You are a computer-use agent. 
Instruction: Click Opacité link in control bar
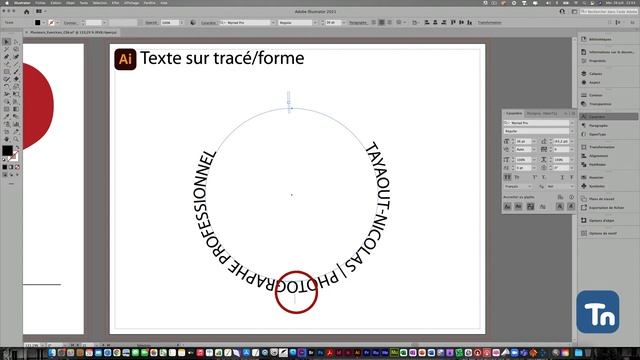pos(151,22)
